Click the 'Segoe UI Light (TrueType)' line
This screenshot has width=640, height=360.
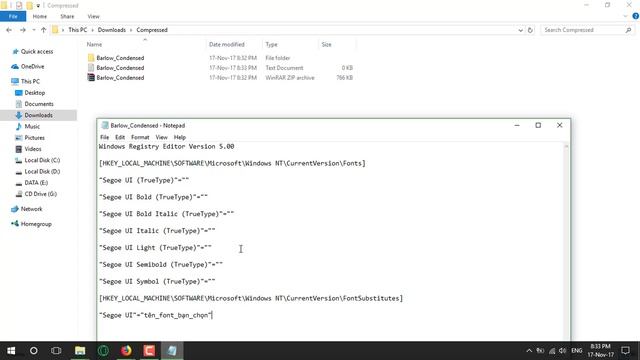155,248
